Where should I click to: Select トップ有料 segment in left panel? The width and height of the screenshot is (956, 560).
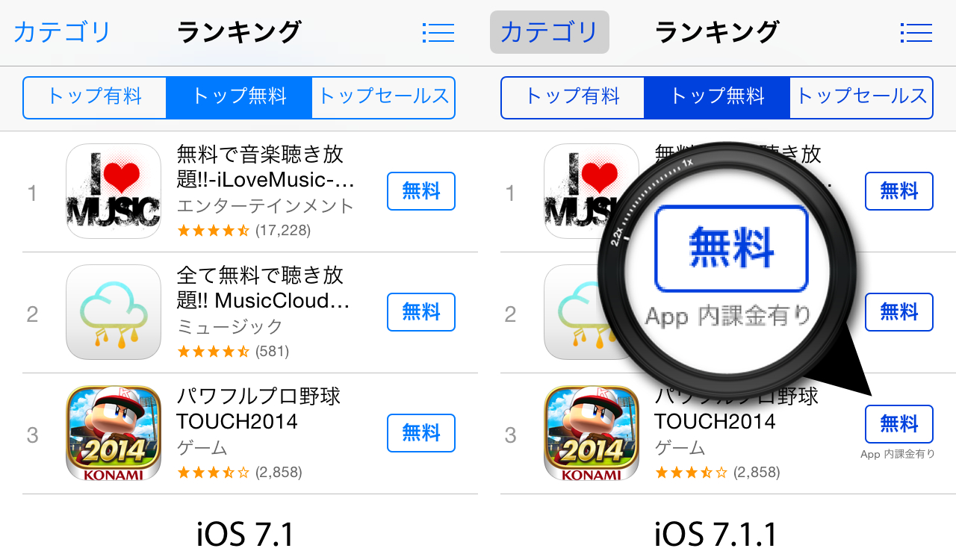(95, 97)
